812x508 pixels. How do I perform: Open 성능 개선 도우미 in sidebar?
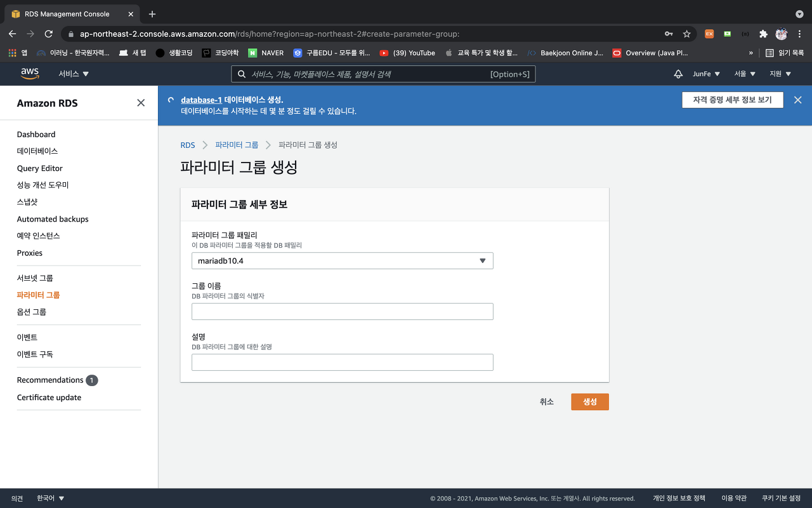(x=43, y=185)
